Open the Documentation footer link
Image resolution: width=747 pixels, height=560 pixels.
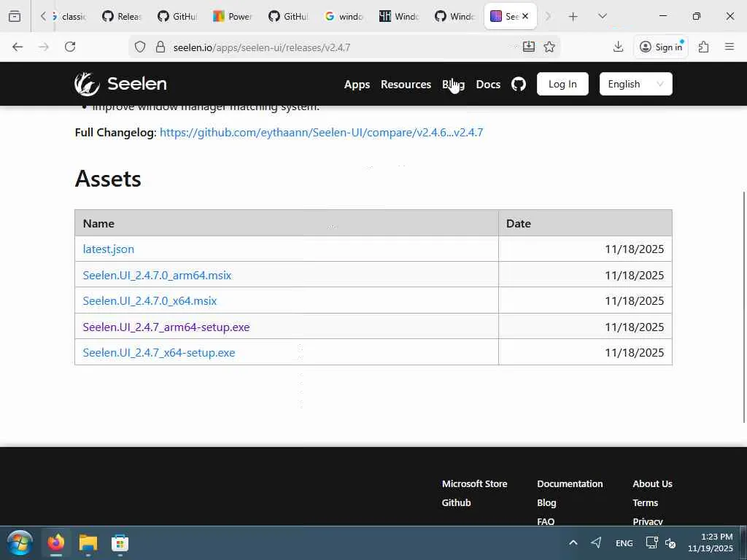(570, 484)
